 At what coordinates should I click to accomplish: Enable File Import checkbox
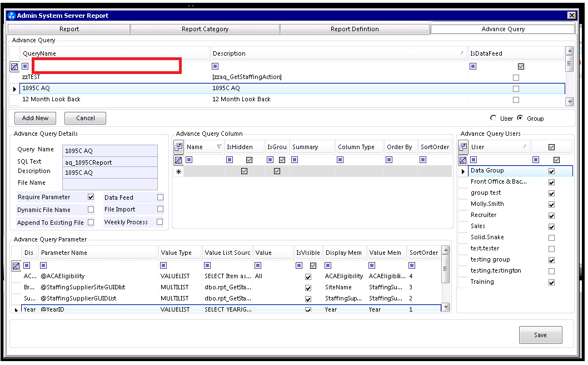coord(161,209)
